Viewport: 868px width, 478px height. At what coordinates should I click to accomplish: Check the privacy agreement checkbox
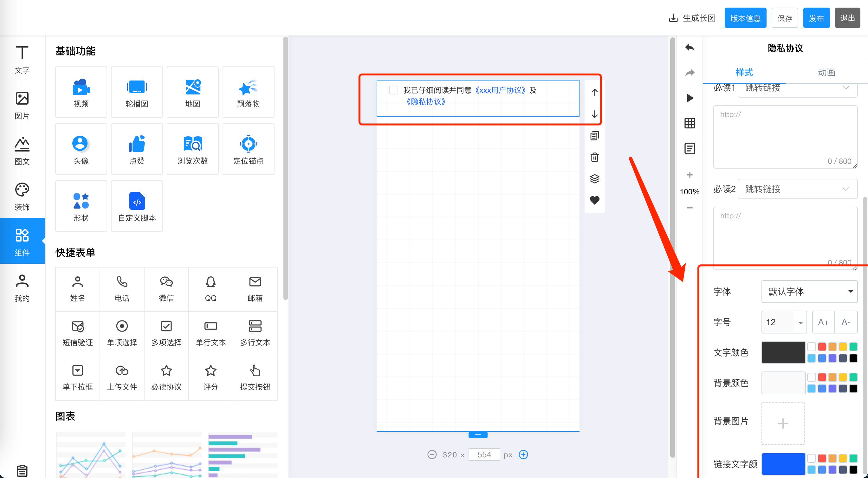[x=393, y=90]
